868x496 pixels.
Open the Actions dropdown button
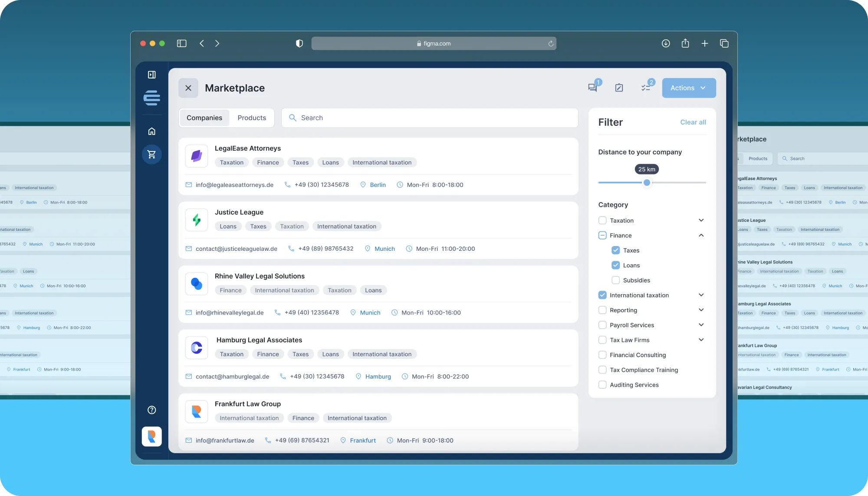pos(689,88)
